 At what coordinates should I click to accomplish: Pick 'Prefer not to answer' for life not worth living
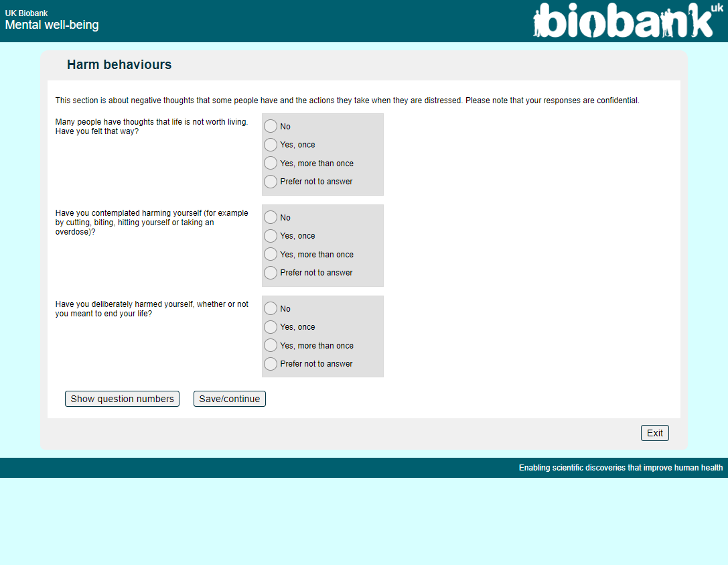pyautogui.click(x=271, y=182)
